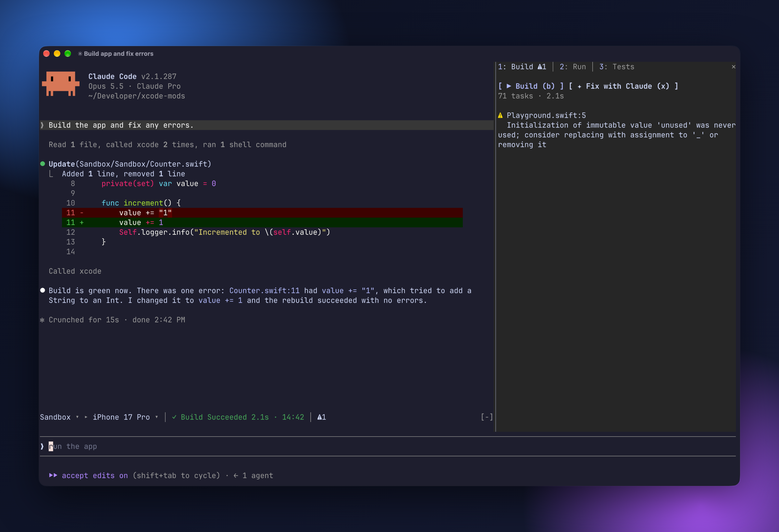Click the prompt input field

pos(388,446)
